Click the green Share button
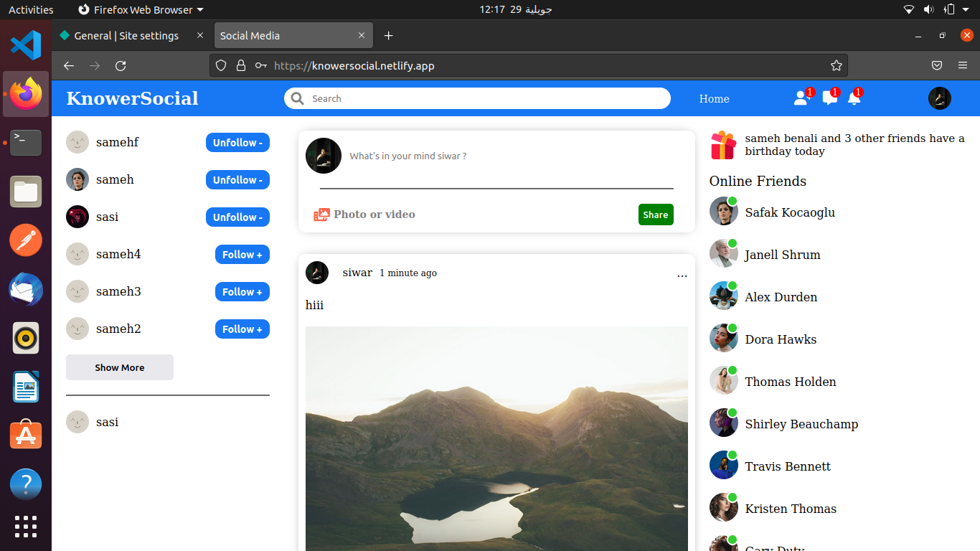The width and height of the screenshot is (980, 551). 655,215
